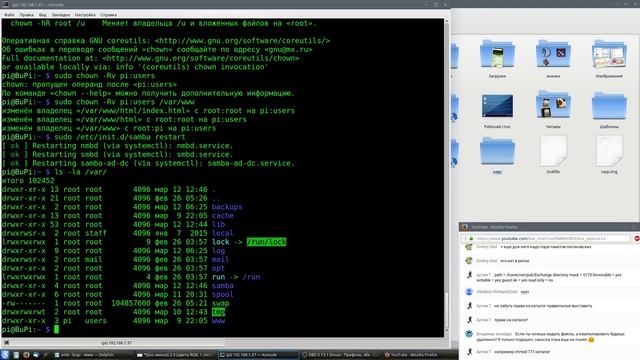This screenshot has height=360, width=640.
Task: Open the Файл menu in Konsole
Action: click(x=9, y=15)
